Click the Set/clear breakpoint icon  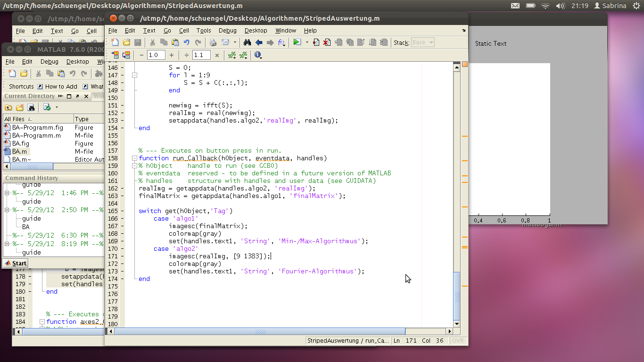point(316,42)
